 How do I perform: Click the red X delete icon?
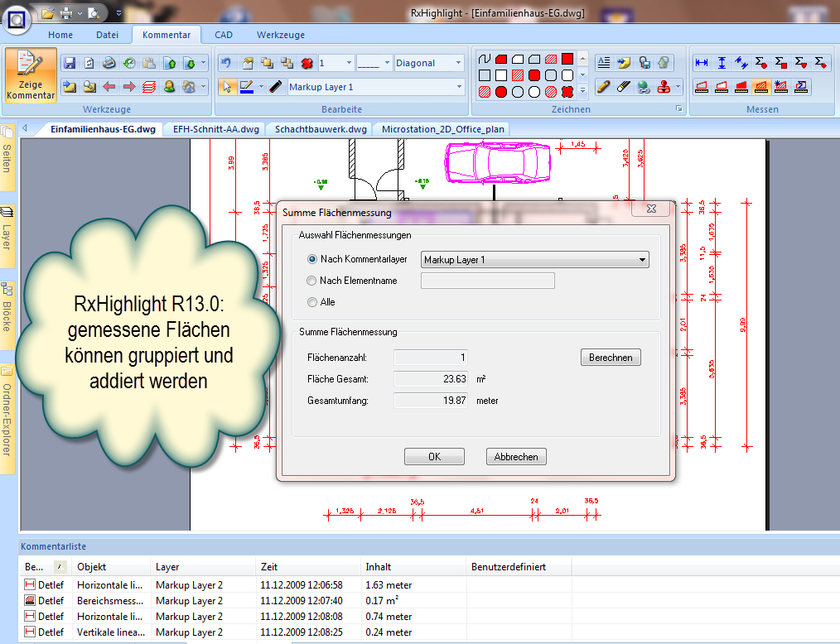tap(307, 63)
